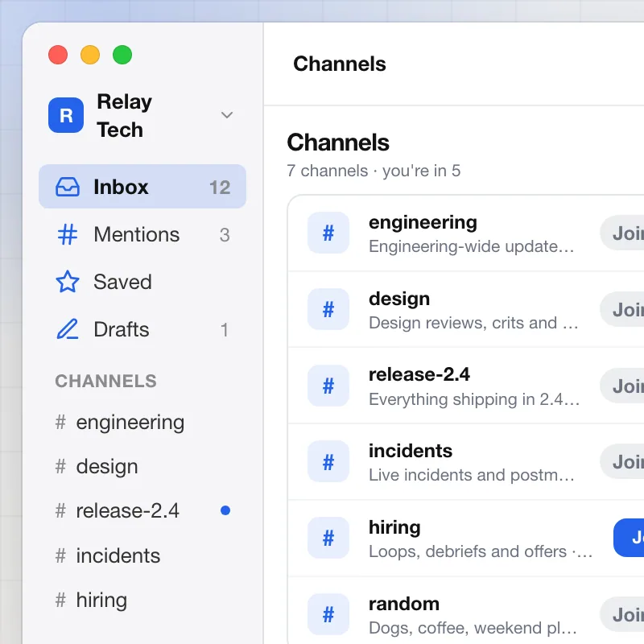This screenshot has width=644, height=644.
Task: Click the Joined button for release-2.4 channel
Action: coord(622,386)
